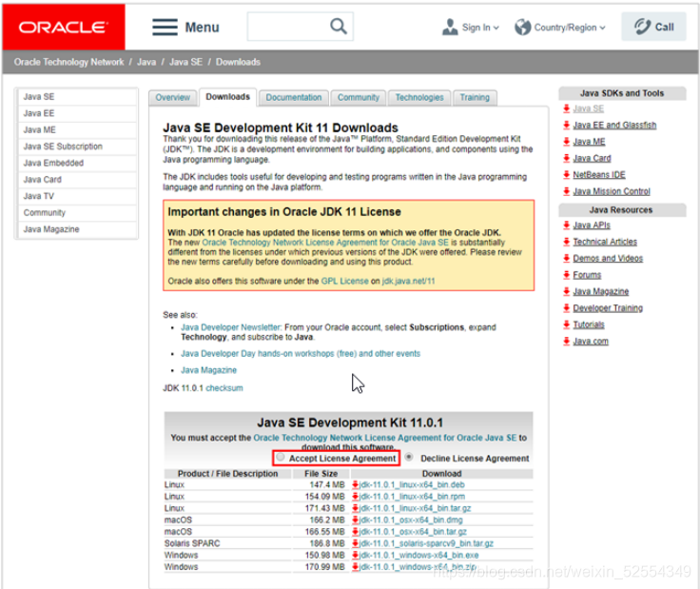This screenshot has width=700, height=589.
Task: Click download arrow icon beside Demos and Videos
Action: [567, 258]
